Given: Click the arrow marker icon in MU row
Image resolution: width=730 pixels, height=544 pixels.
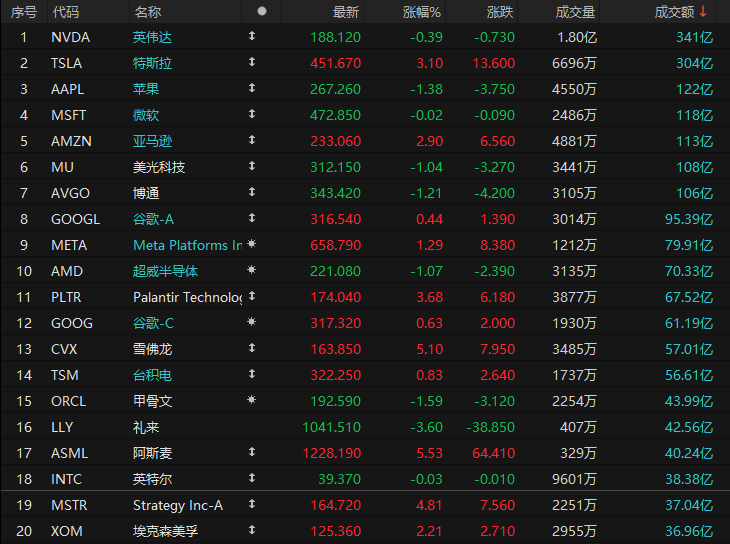Looking at the screenshot, I should [252, 166].
